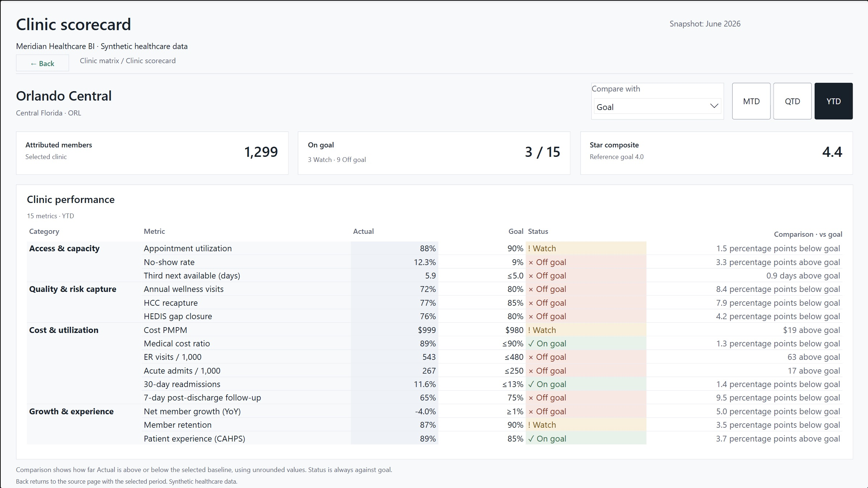Screen dimensions: 868x488
Task: Click the Orlando Central clinic heading
Action: 64,96
